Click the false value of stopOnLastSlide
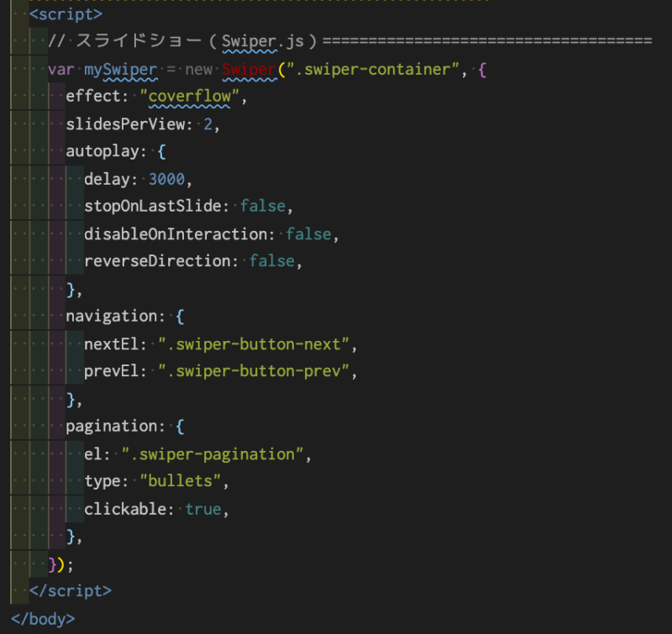This screenshot has width=672, height=634. [x=263, y=206]
